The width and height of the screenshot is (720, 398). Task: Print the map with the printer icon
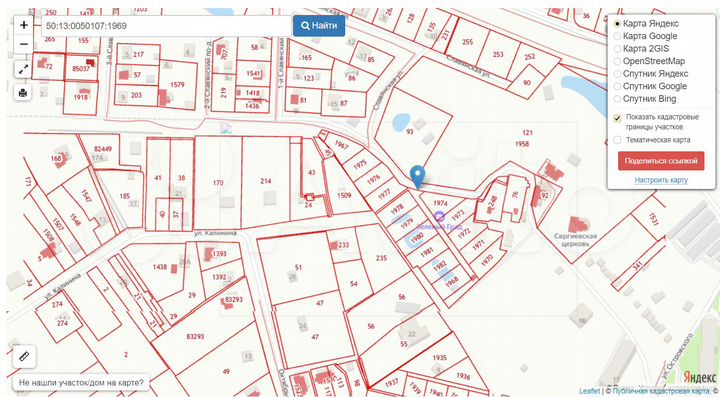coord(23,93)
